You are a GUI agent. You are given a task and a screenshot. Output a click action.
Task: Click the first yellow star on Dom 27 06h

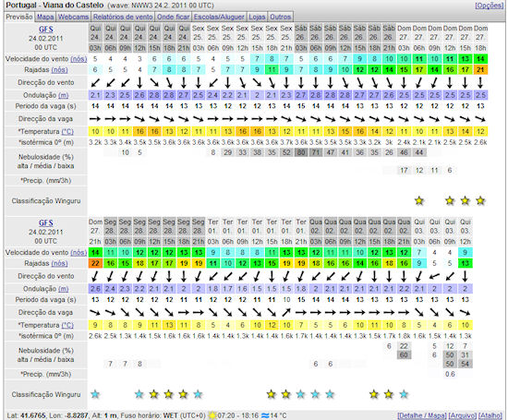point(419,201)
